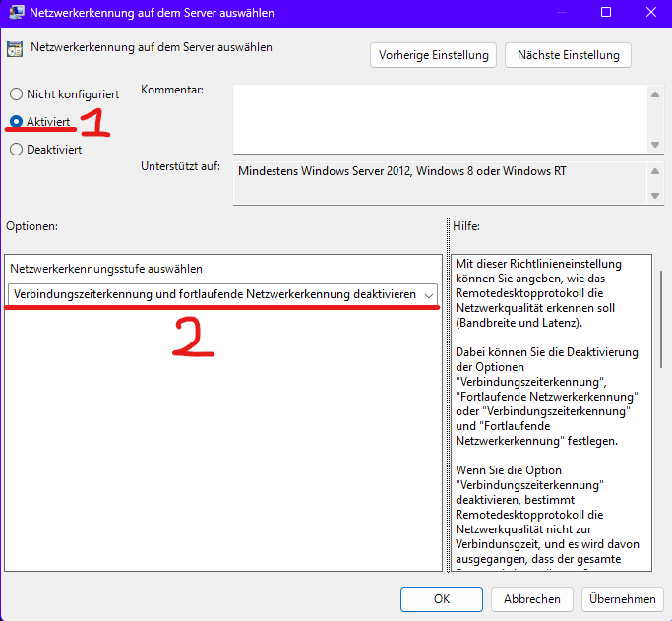
Task: Open the Netzwerkerkennungsstufe dropdown list
Action: coord(223,294)
